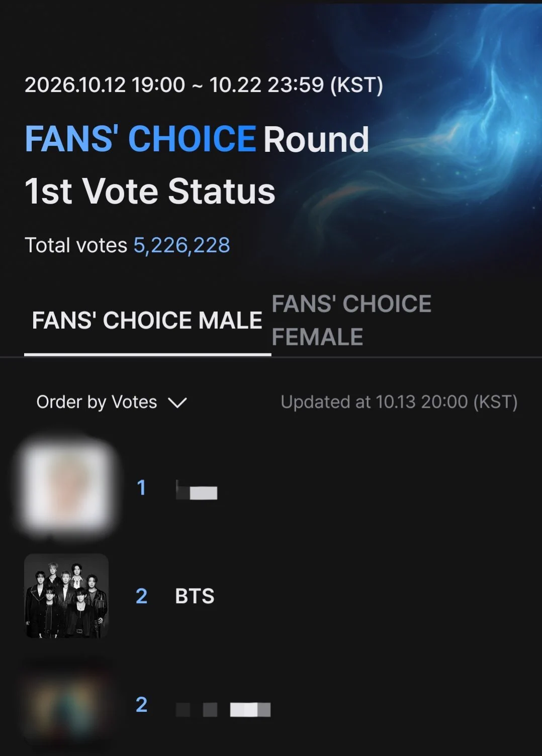
Task: Click the 1st Vote Status heading
Action: click(x=150, y=191)
